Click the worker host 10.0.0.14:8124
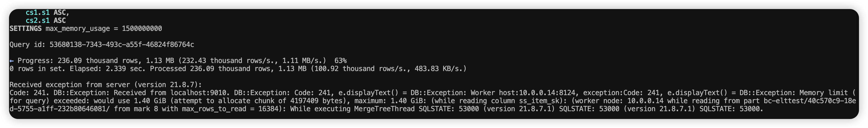 [x=547, y=93]
